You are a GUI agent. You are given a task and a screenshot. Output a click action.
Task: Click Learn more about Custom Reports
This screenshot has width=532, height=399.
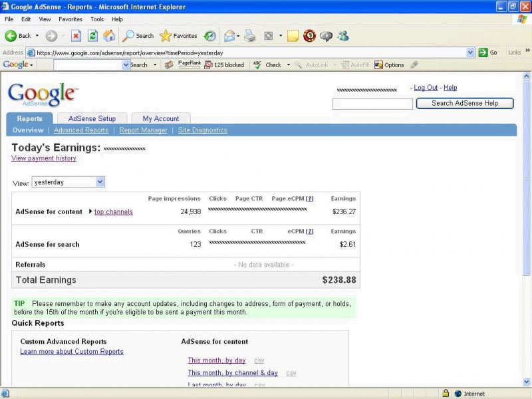click(x=72, y=352)
